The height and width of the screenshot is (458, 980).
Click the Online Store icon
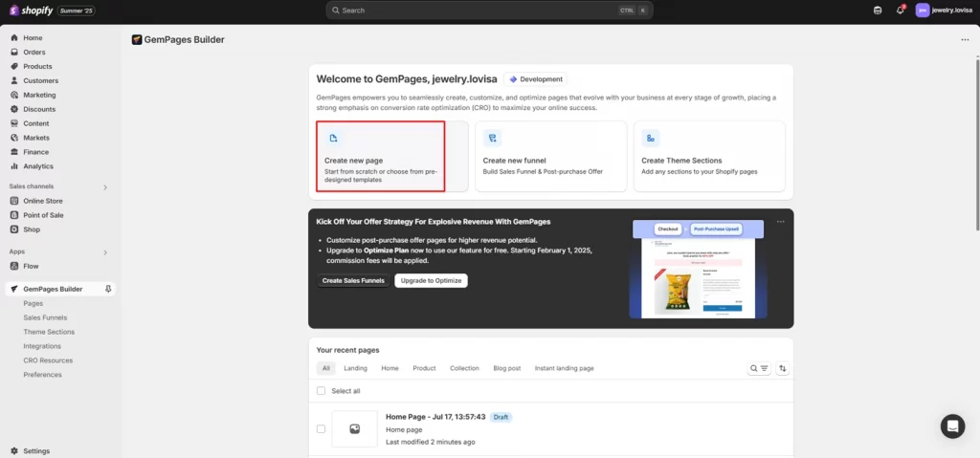[x=13, y=201]
